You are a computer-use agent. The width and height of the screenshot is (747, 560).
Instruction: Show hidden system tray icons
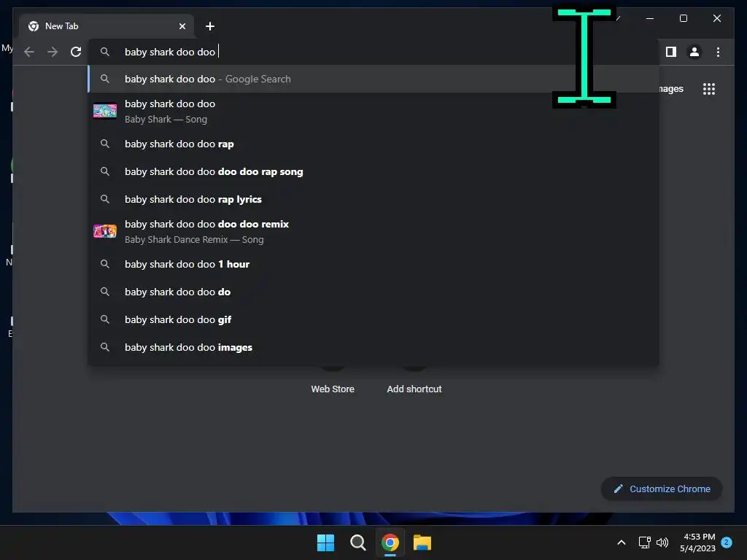[622, 542]
